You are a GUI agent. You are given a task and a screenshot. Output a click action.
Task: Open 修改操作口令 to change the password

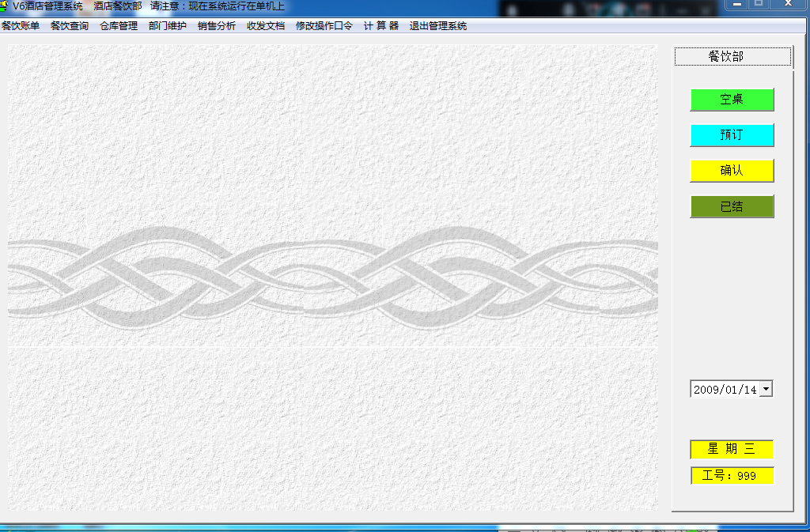pos(324,25)
